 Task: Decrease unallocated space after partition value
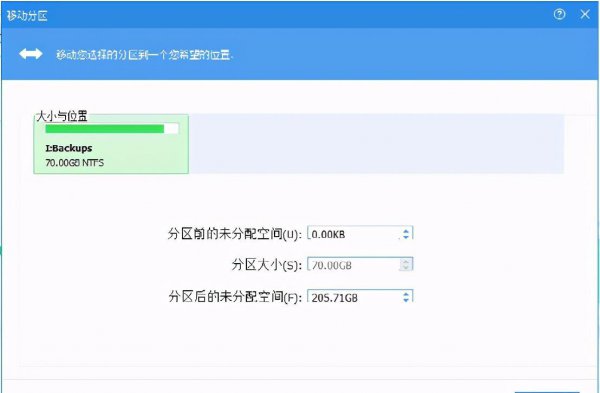coord(406,300)
